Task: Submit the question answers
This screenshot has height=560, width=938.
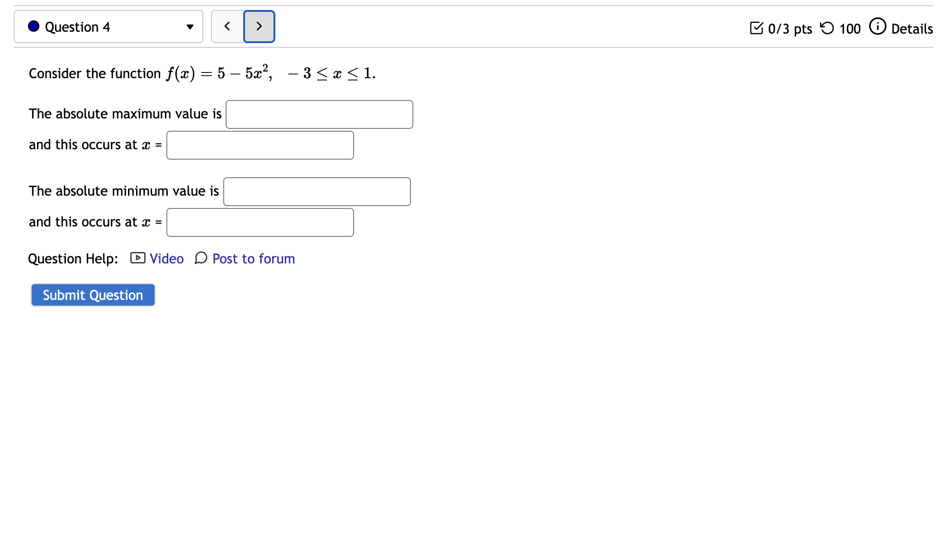Action: 92,295
